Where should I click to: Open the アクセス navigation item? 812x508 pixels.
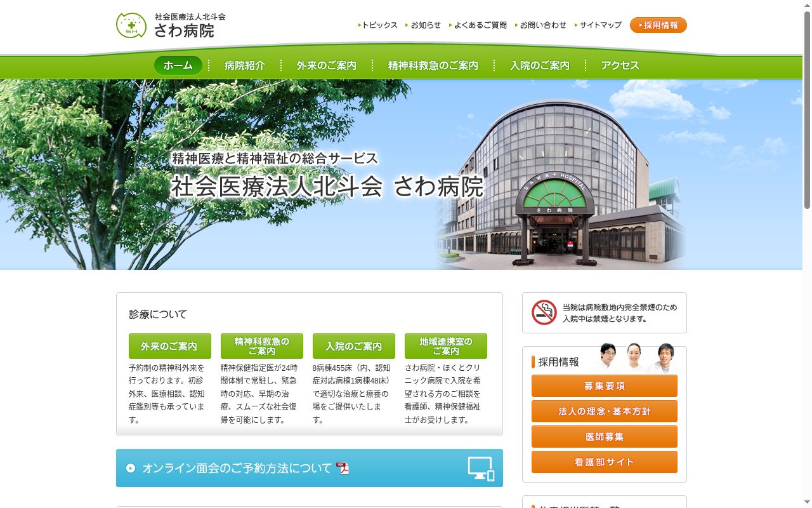[x=620, y=65]
